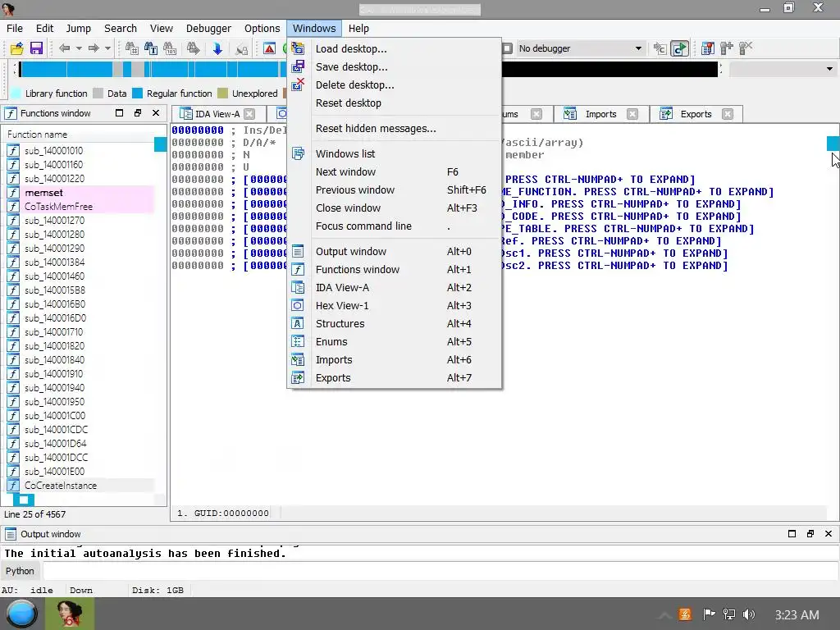
Task: Click the Jump back arrow icon
Action: pos(64,48)
